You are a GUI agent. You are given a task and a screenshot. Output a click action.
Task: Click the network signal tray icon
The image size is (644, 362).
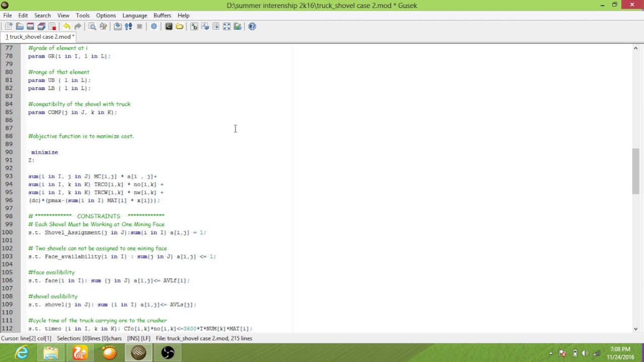point(597,353)
